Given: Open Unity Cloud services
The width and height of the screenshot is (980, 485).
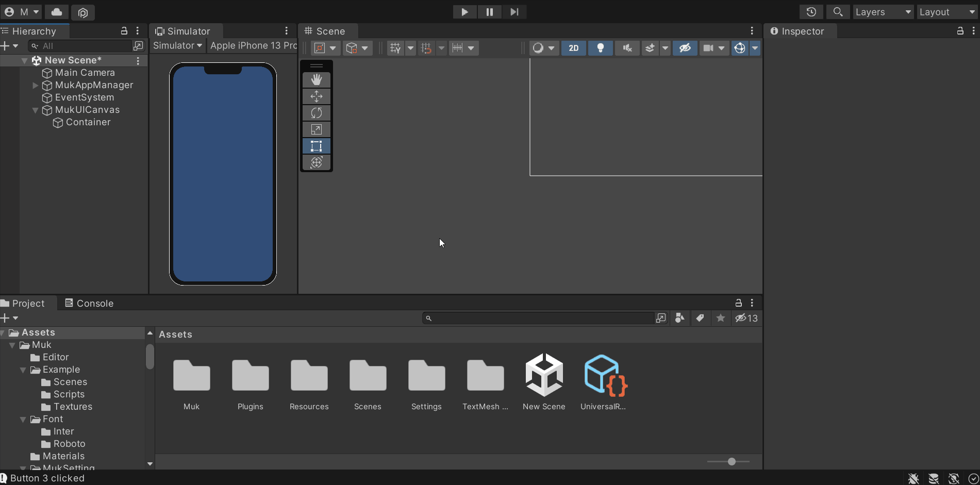Looking at the screenshot, I should [x=57, y=12].
